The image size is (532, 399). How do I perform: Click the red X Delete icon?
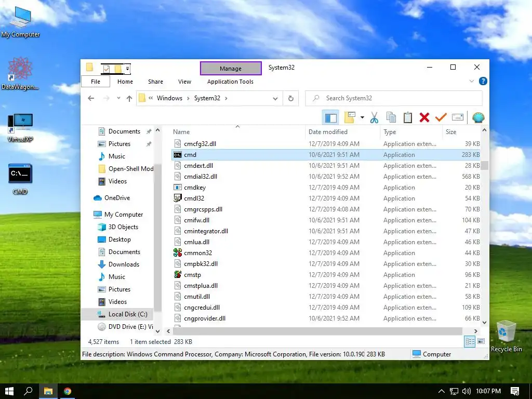tap(424, 117)
